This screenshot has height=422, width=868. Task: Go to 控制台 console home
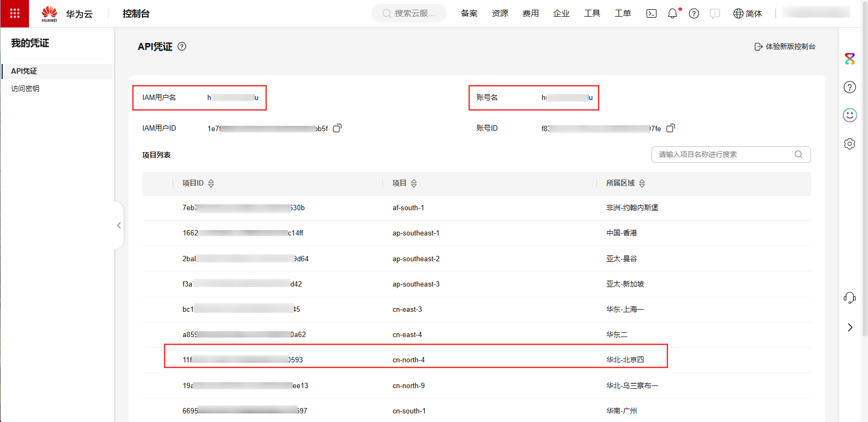coord(136,13)
